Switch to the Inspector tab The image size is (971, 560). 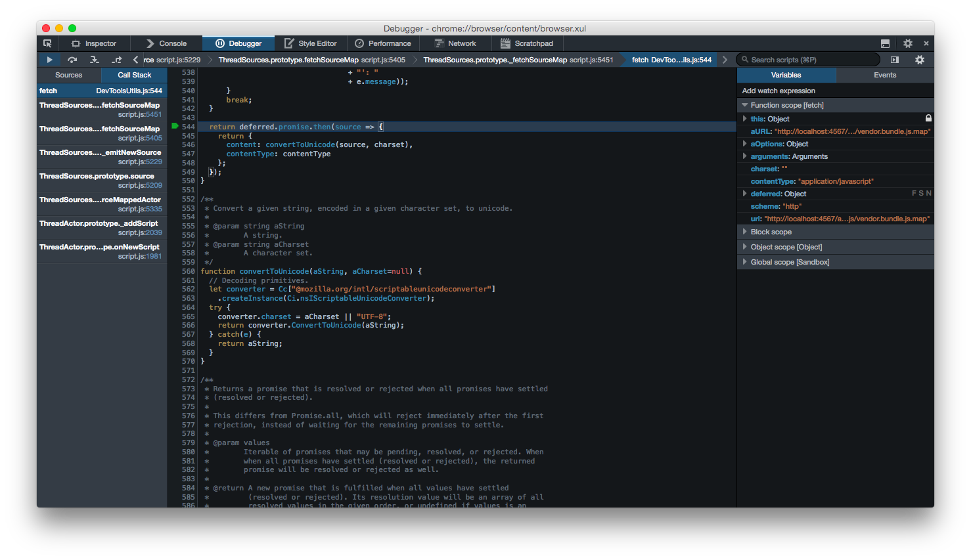[x=94, y=43]
